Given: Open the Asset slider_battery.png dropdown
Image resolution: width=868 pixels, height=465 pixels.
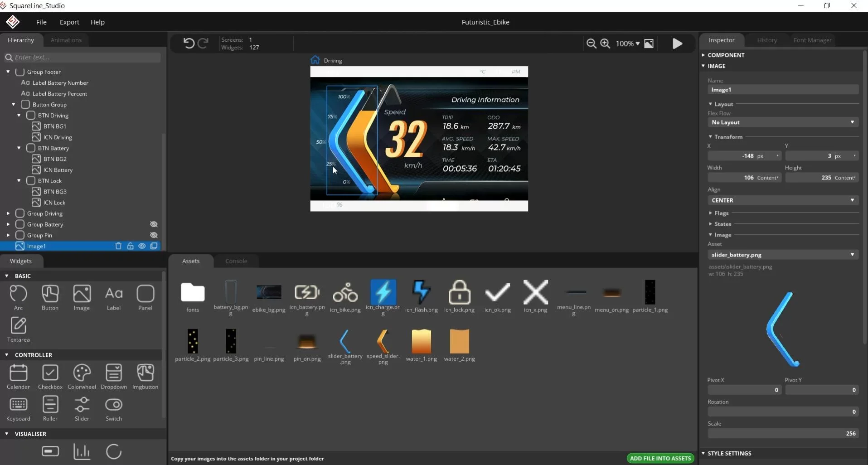Looking at the screenshot, I should coord(783,255).
